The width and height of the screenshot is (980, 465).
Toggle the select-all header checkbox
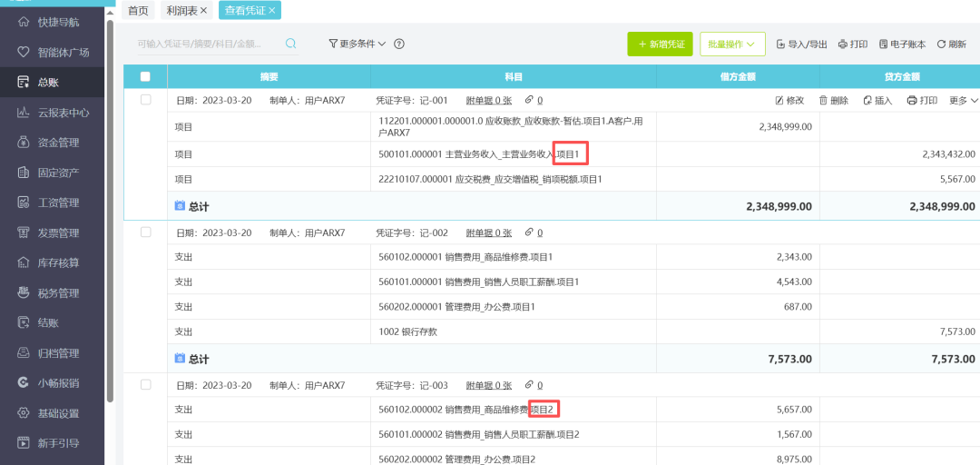tap(145, 76)
